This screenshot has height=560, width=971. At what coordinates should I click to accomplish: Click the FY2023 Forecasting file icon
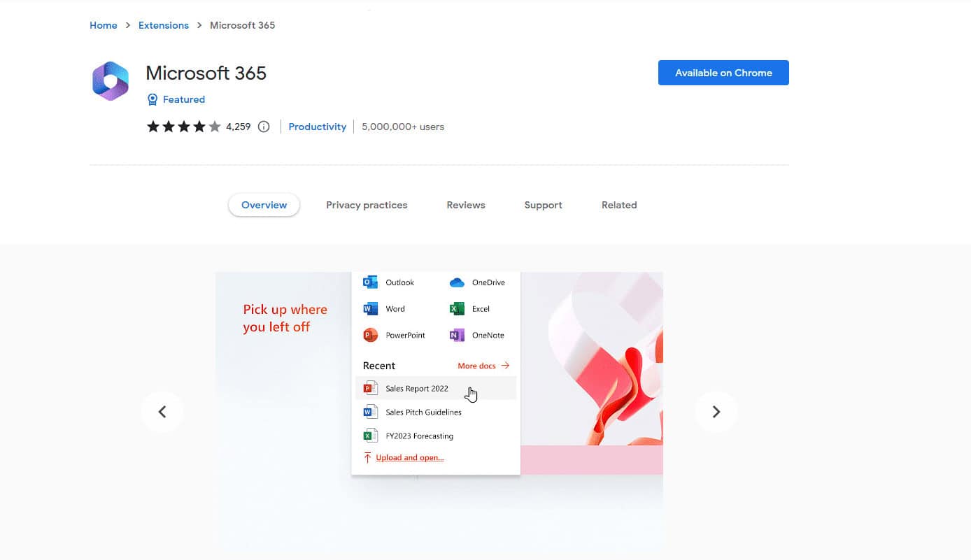[370, 436]
